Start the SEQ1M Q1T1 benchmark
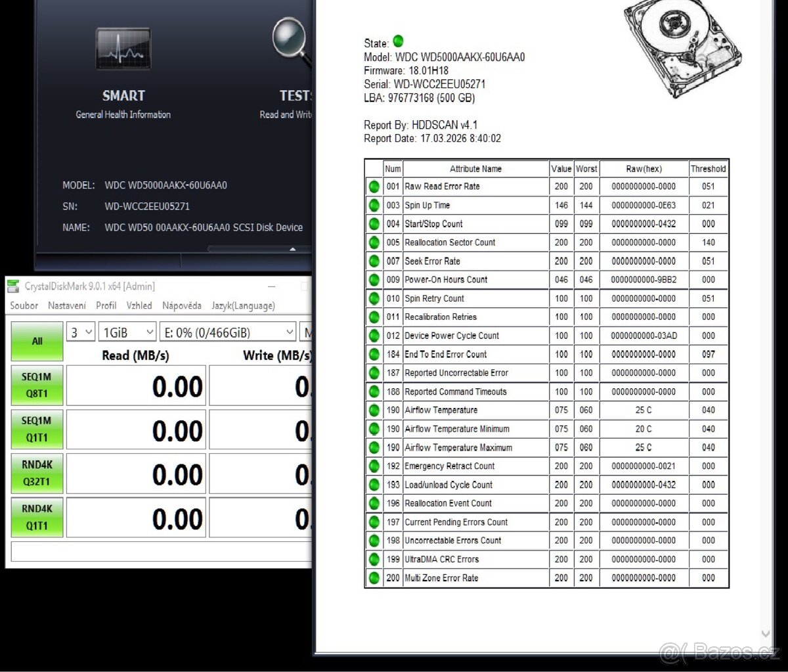The height and width of the screenshot is (672, 788). tap(37, 429)
